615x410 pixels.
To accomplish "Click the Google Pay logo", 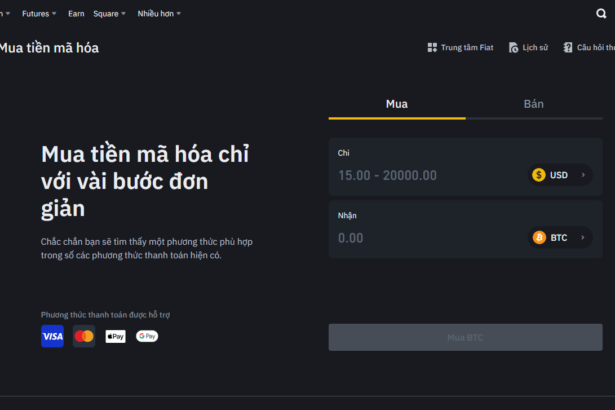I will pyautogui.click(x=147, y=336).
